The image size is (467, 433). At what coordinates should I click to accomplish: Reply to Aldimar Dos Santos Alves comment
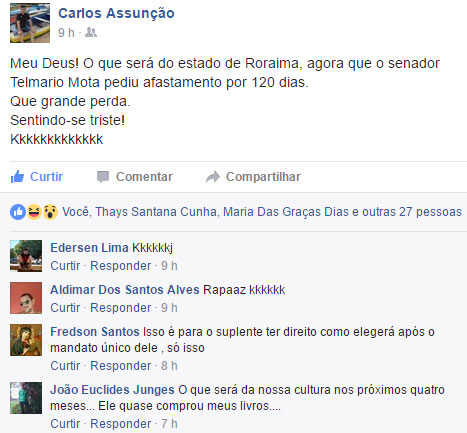click(121, 308)
